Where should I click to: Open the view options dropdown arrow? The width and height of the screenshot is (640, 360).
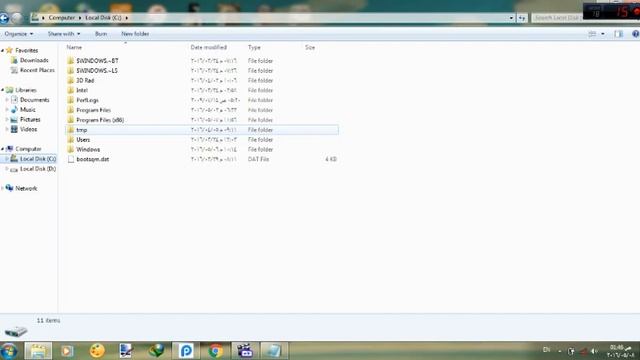coord(603,34)
